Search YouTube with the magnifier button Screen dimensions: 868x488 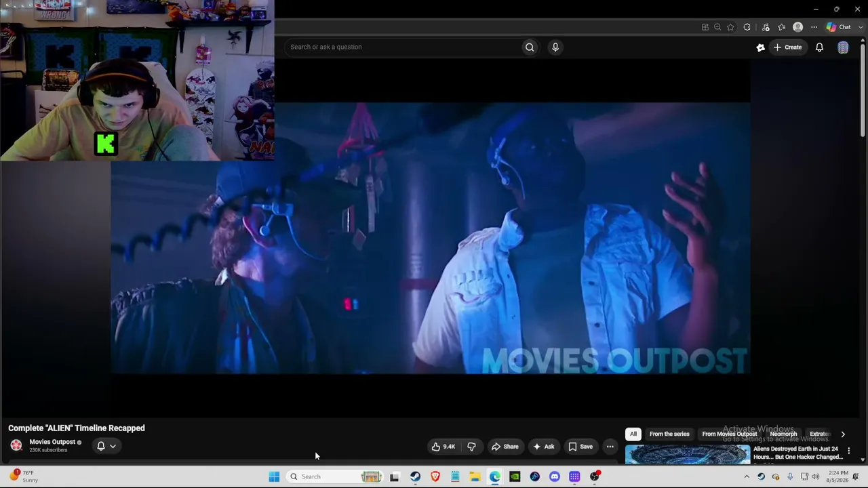[530, 47]
